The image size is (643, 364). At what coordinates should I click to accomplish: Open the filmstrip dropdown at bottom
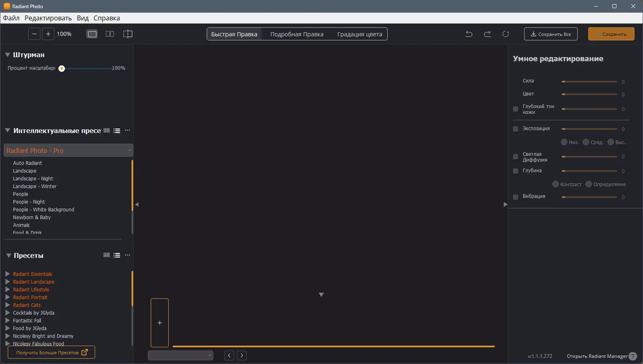coord(180,355)
